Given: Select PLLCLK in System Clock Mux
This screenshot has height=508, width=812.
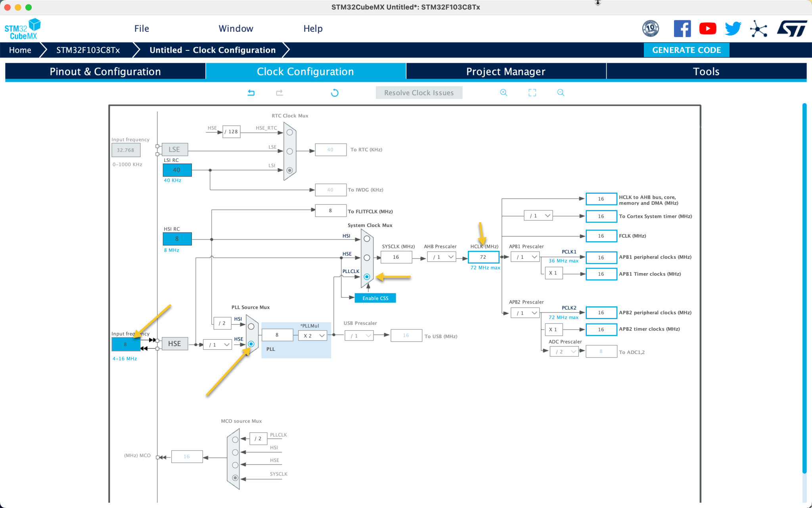Looking at the screenshot, I should (x=367, y=277).
